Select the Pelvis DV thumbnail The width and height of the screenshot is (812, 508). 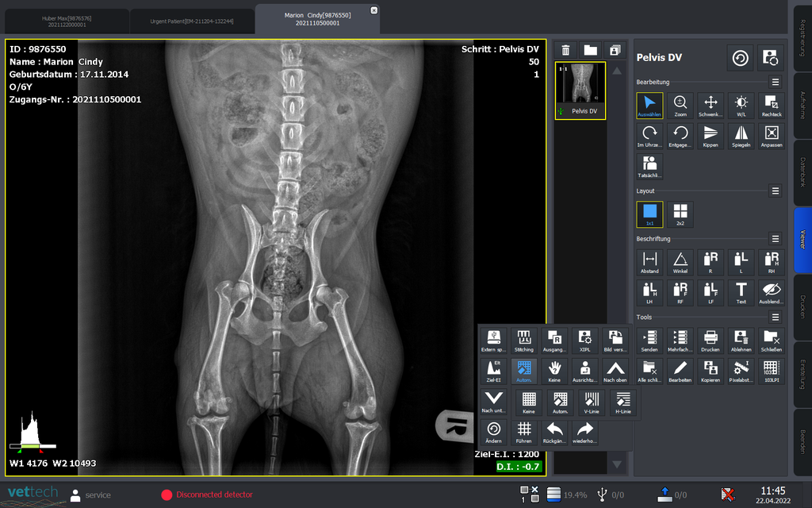pyautogui.click(x=580, y=90)
